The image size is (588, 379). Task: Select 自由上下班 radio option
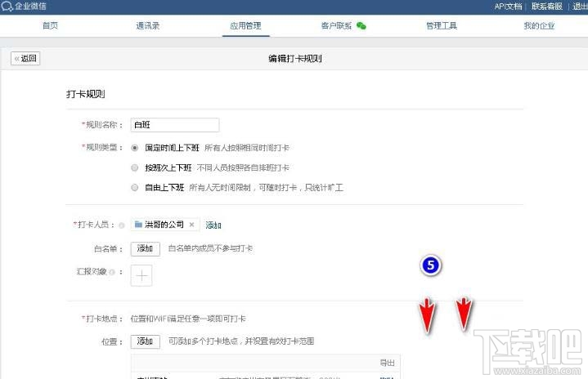coord(135,187)
